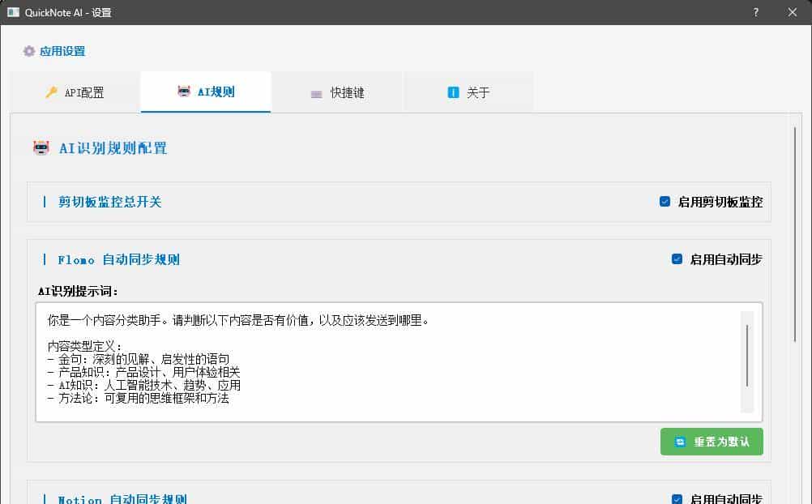Toggle 启用自动同步 for Flomo rules
The width and height of the screenshot is (812, 504).
click(x=677, y=258)
